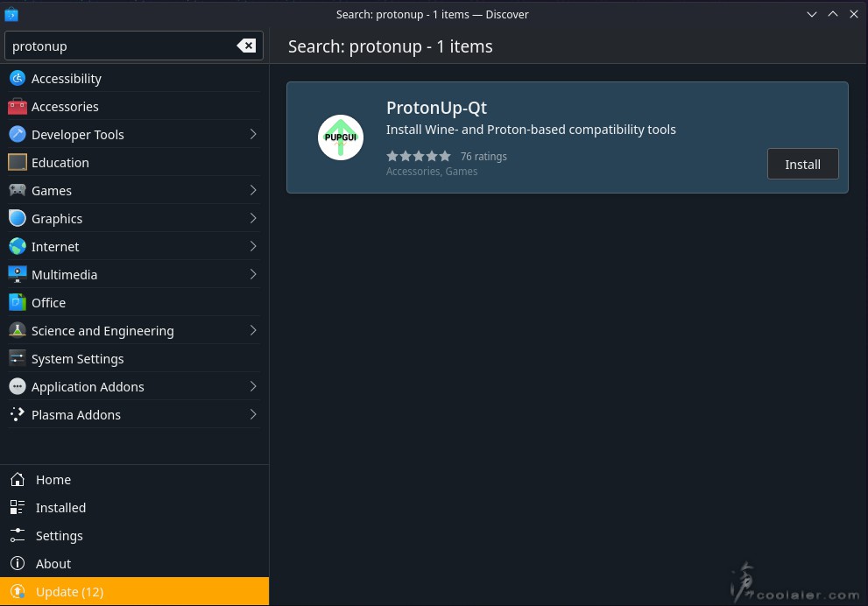Open the Accessibility category
The width and height of the screenshot is (868, 606).
(133, 79)
